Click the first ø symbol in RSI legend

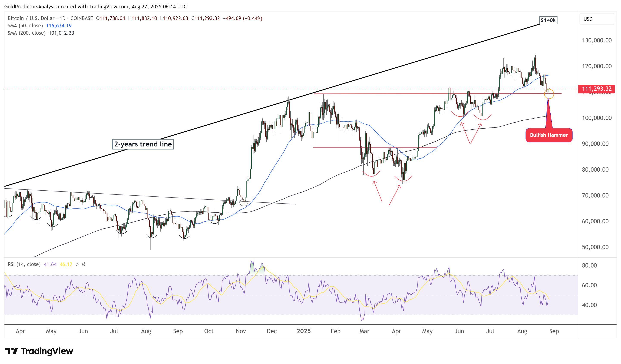coord(77,264)
